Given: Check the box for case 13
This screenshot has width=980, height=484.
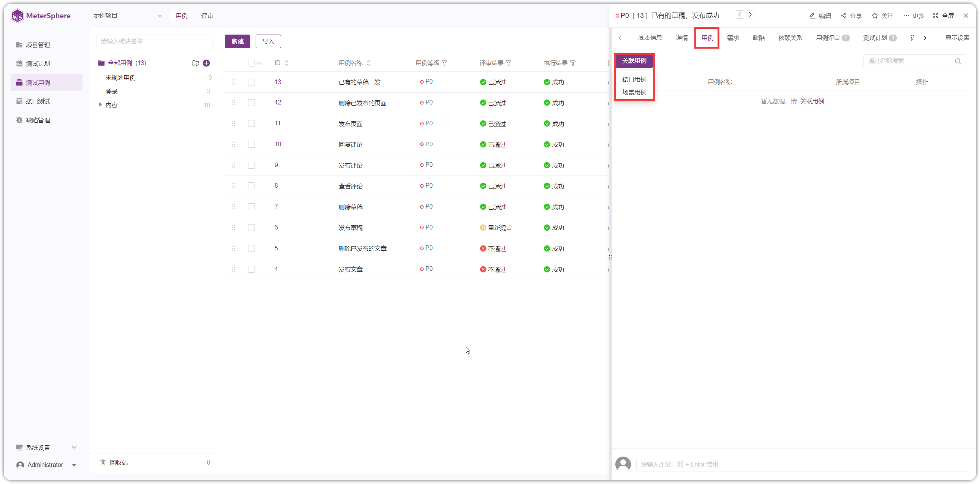Looking at the screenshot, I should (x=251, y=82).
